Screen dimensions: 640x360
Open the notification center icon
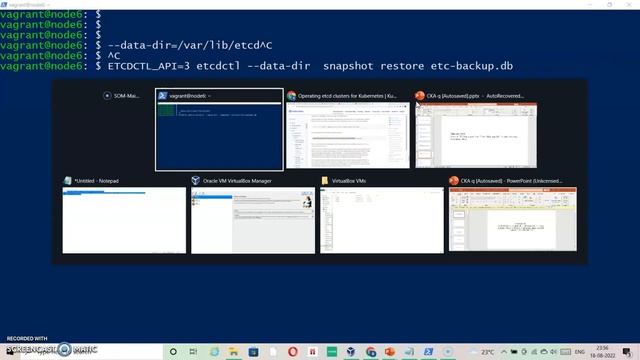627,352
